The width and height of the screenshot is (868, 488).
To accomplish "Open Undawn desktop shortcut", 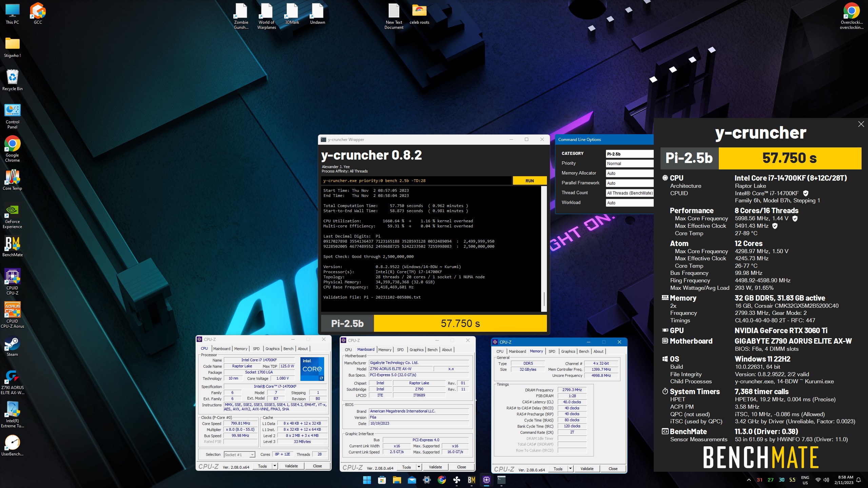I will [x=317, y=14].
